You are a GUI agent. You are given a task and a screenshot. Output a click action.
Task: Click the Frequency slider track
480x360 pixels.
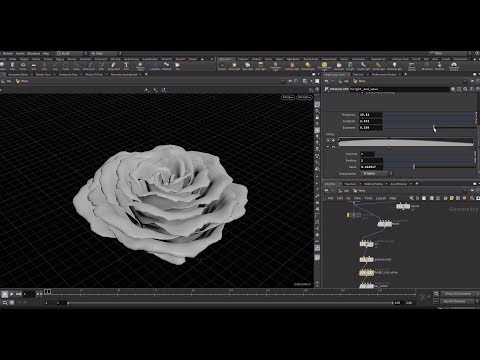tap(429, 115)
